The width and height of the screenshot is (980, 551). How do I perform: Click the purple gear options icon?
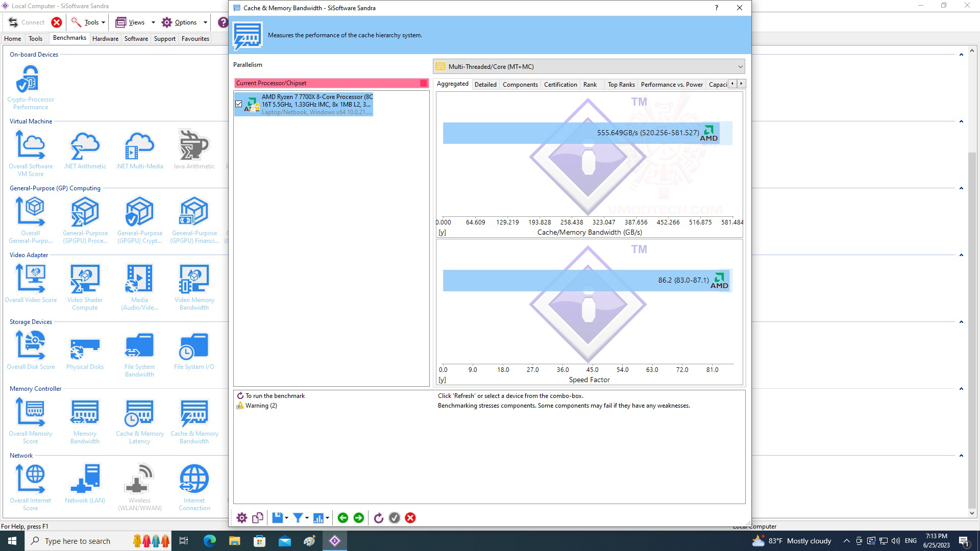pyautogui.click(x=241, y=518)
